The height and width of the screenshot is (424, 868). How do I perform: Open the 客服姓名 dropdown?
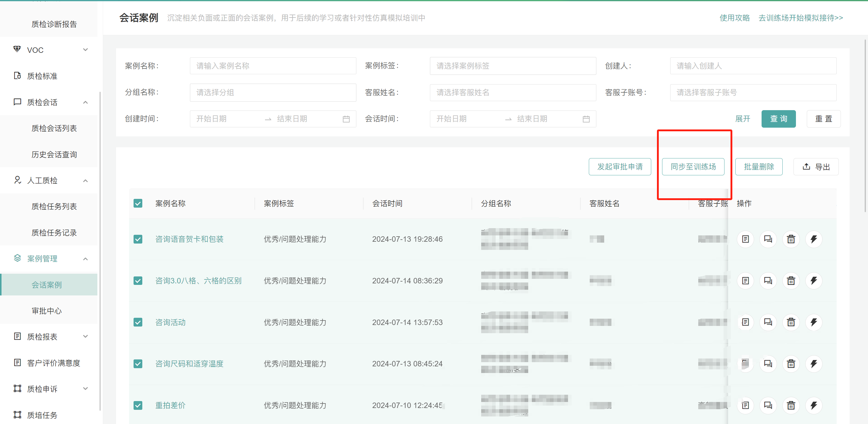point(513,92)
